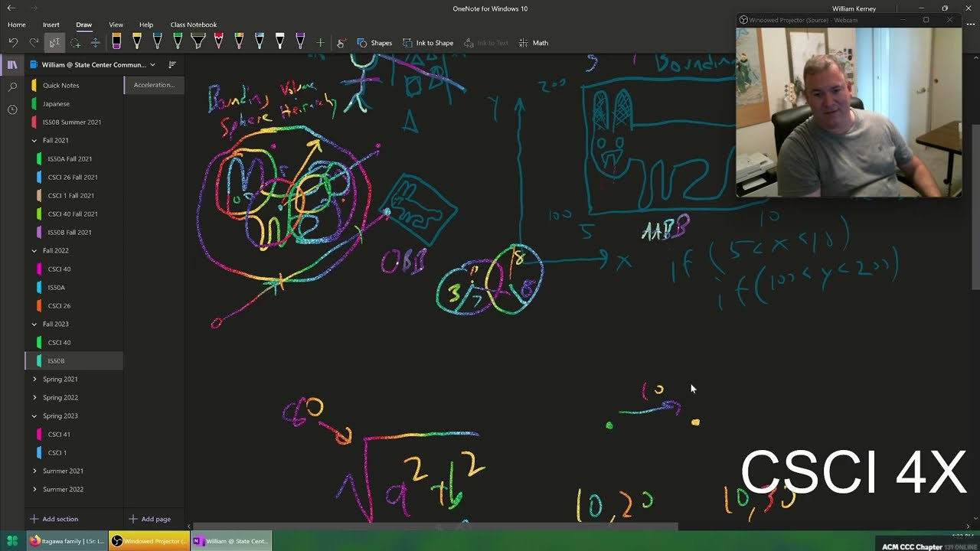Open the CSCI 41 section
Viewport: 980px width, 551px height.
pos(74,434)
